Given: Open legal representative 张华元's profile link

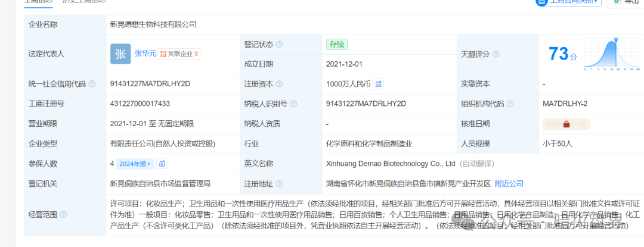Looking at the screenshot, I should (145, 54).
